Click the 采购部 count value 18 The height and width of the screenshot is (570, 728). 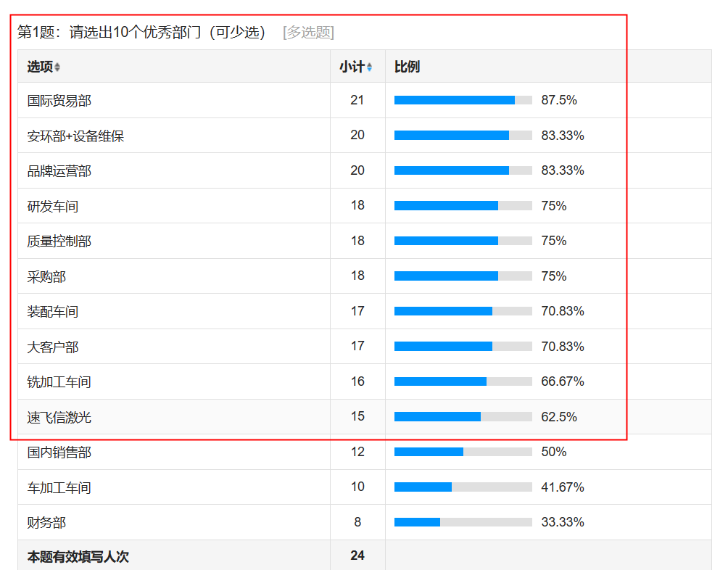(357, 276)
